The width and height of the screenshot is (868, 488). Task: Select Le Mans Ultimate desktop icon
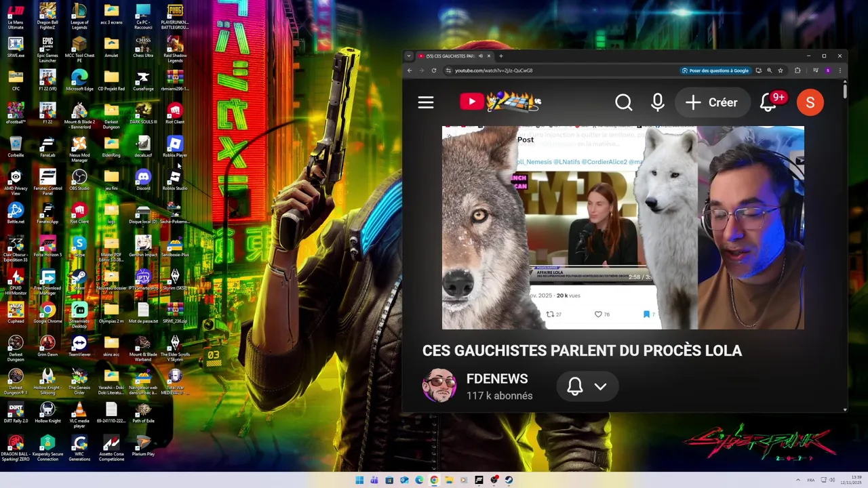point(16,17)
